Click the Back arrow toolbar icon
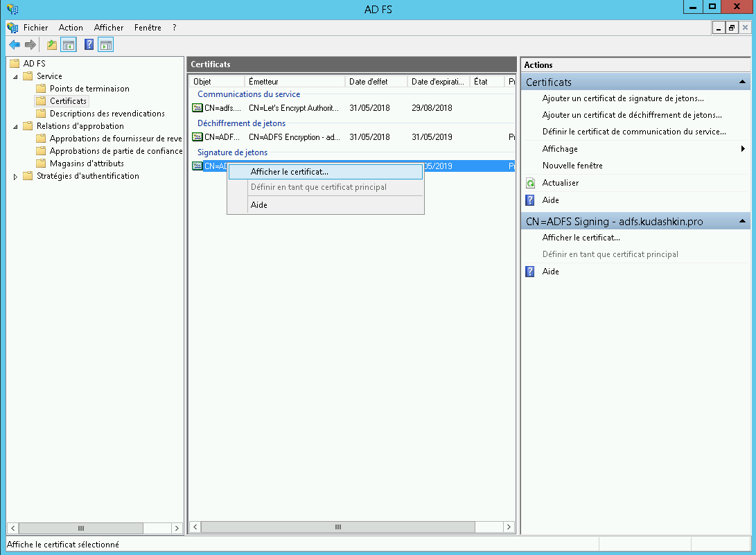Image resolution: width=756 pixels, height=555 pixels. coord(15,45)
